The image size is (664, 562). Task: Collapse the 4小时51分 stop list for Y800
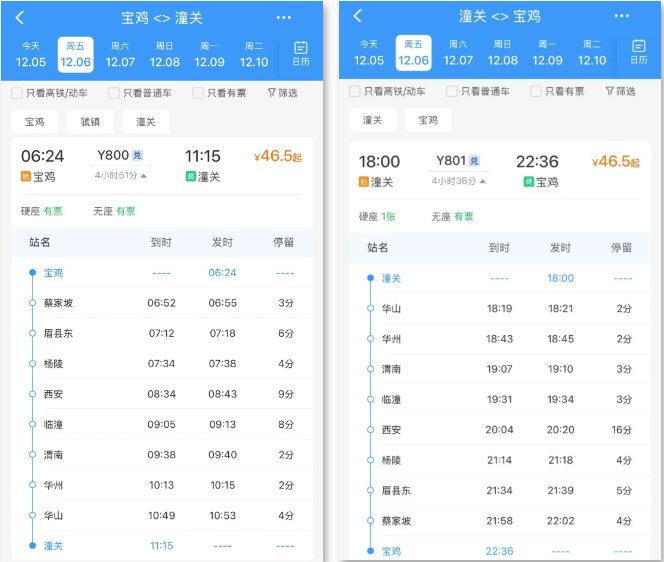coord(122,175)
